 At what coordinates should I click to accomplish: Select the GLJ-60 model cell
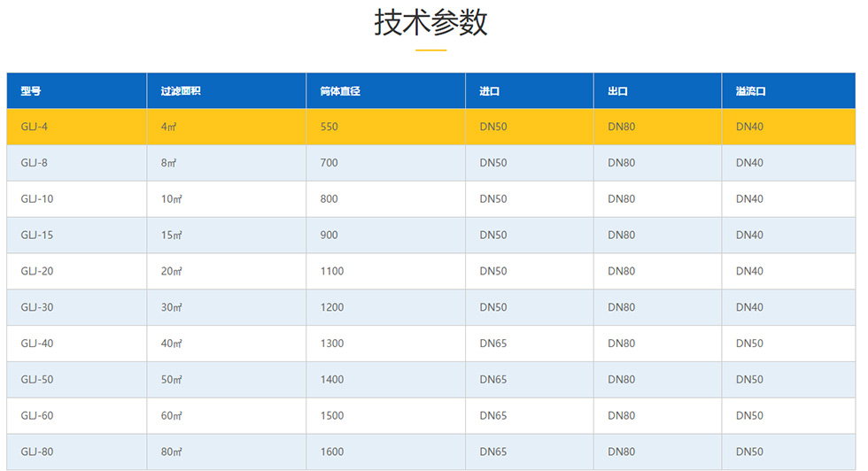(37, 416)
